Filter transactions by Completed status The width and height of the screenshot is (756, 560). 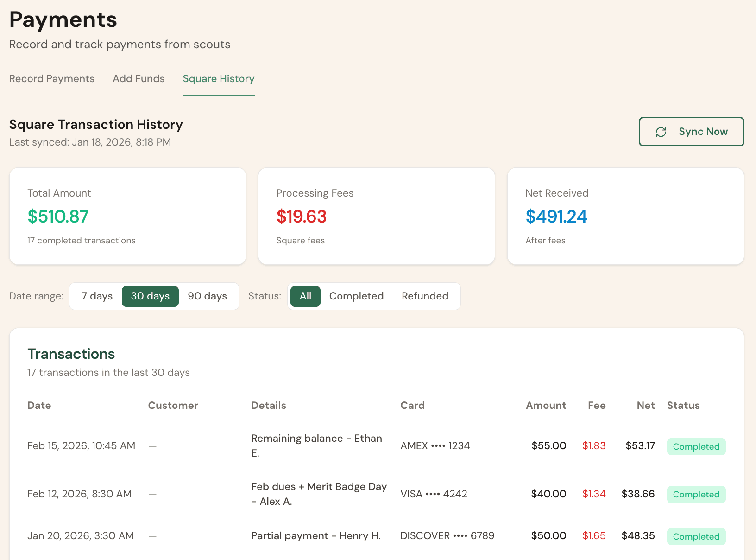click(356, 296)
